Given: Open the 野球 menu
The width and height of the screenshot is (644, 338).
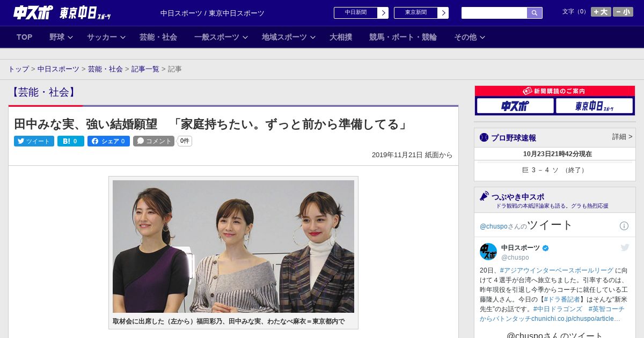Looking at the screenshot, I should click(57, 37).
